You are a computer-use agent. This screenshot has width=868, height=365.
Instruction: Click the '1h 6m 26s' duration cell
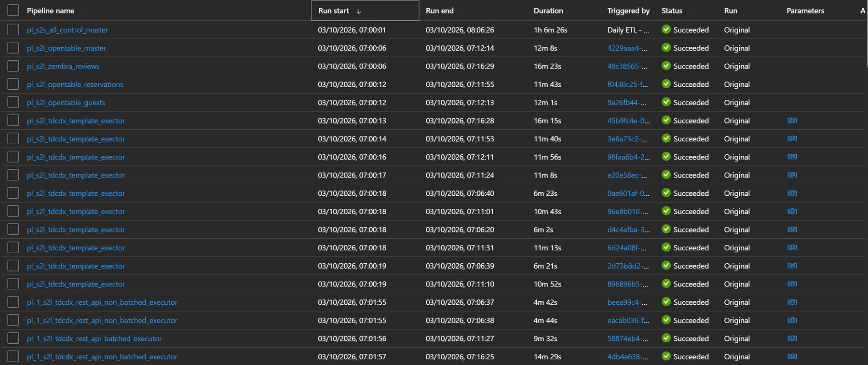[x=550, y=30]
